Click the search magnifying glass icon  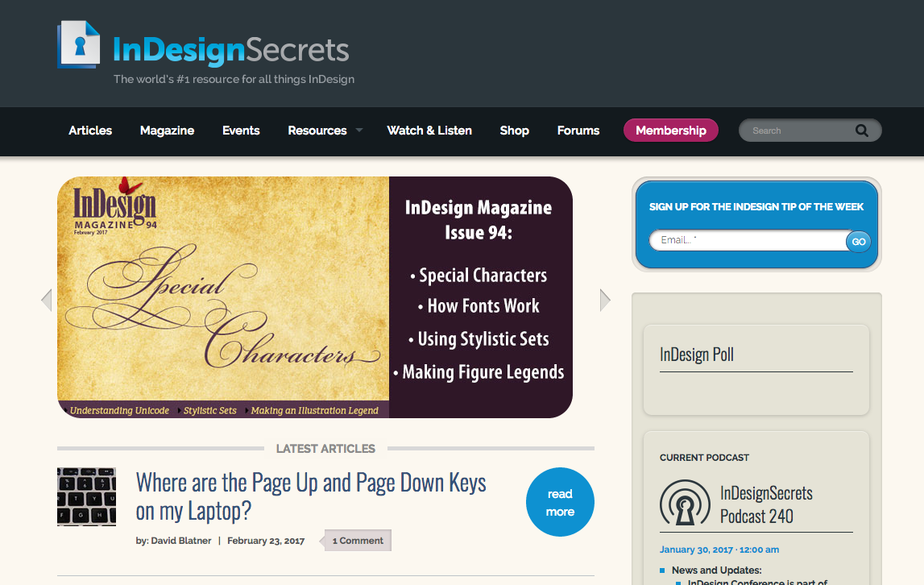pyautogui.click(x=862, y=131)
